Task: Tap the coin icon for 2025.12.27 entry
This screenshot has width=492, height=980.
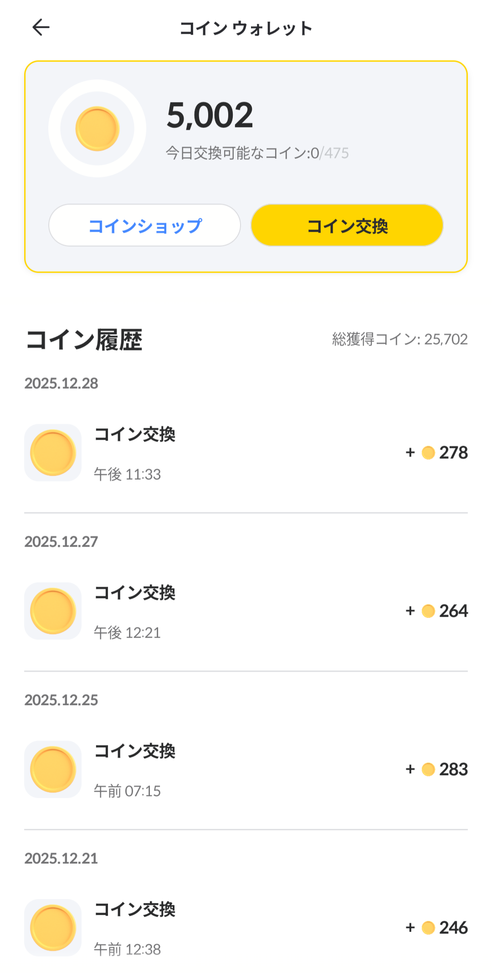Action: tap(53, 611)
